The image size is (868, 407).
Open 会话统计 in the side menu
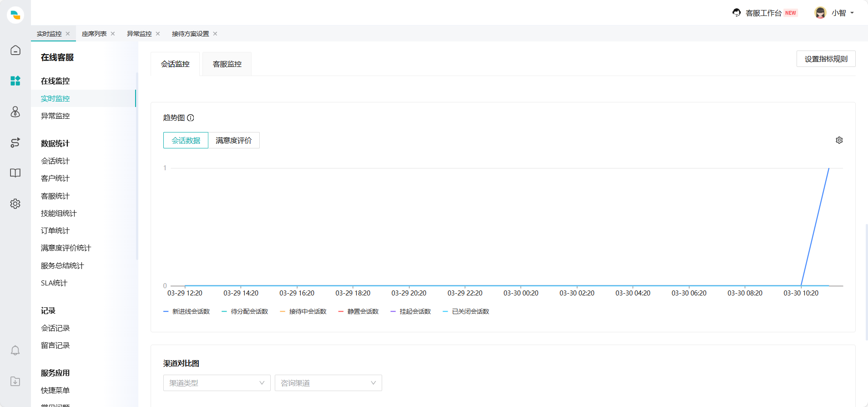click(x=55, y=161)
